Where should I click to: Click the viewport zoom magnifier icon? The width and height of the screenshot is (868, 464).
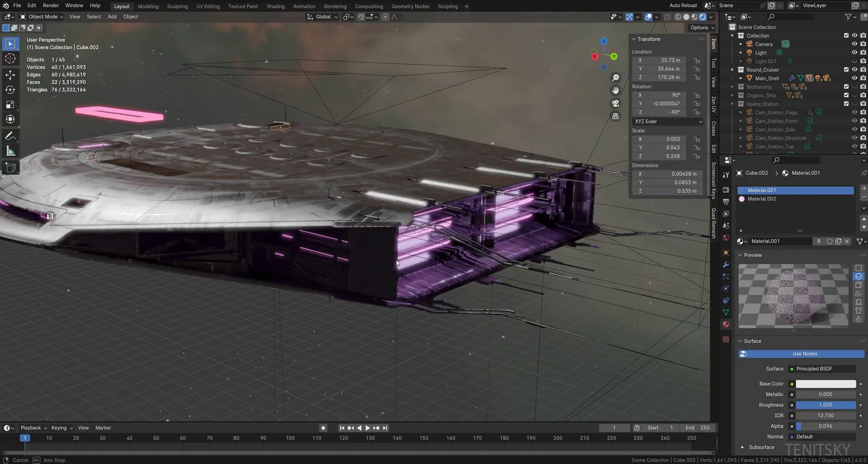pyautogui.click(x=615, y=78)
